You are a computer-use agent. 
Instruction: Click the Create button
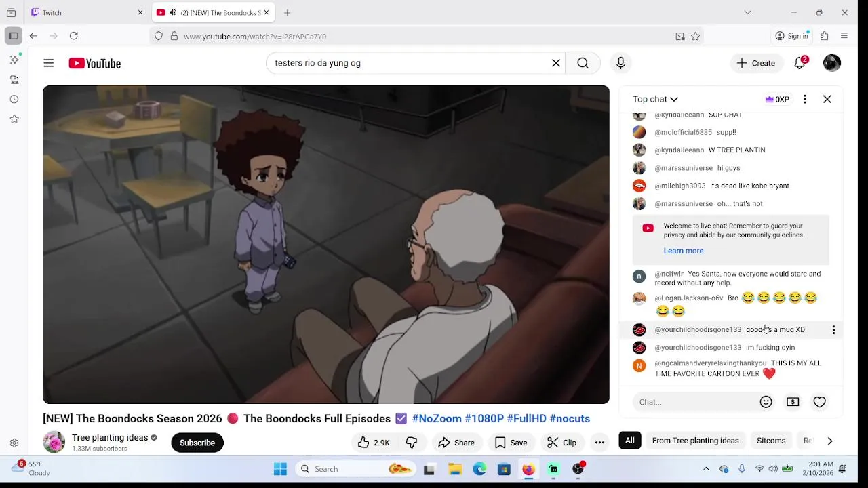click(756, 63)
